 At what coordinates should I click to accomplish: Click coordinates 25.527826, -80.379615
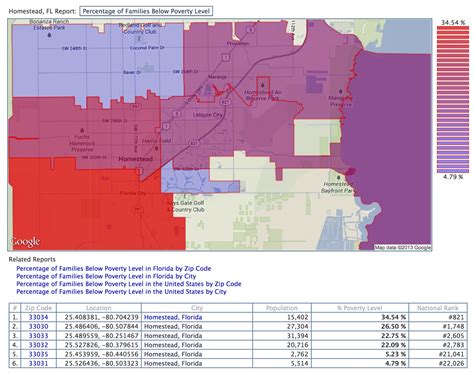pos(101,345)
